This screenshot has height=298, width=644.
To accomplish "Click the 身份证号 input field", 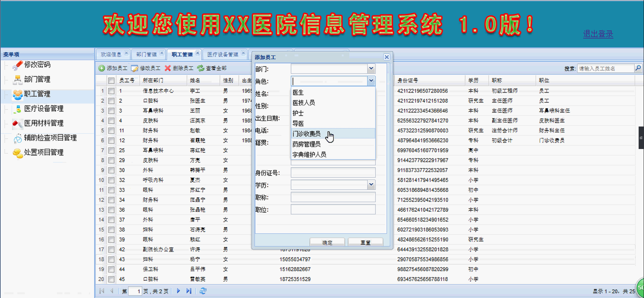I will [x=333, y=172].
